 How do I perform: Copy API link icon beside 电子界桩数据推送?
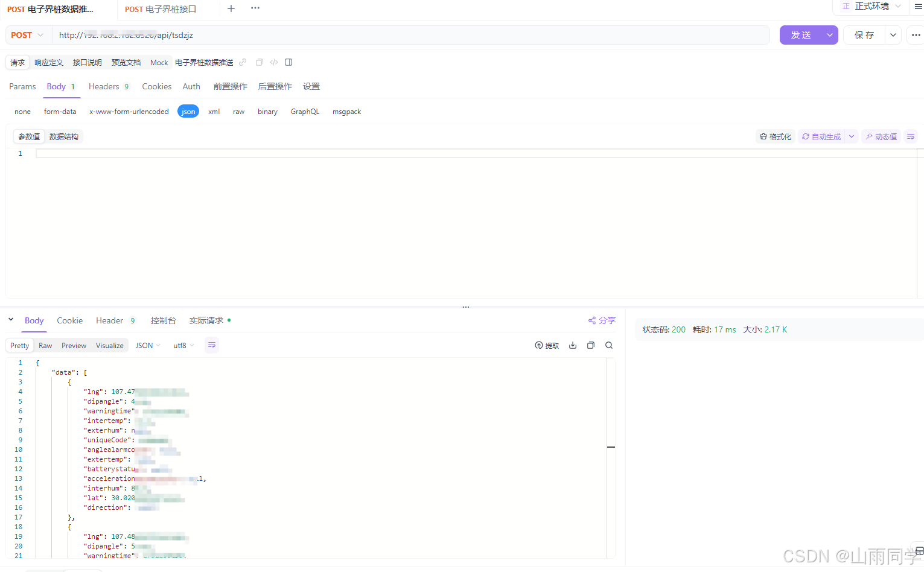pyautogui.click(x=243, y=62)
